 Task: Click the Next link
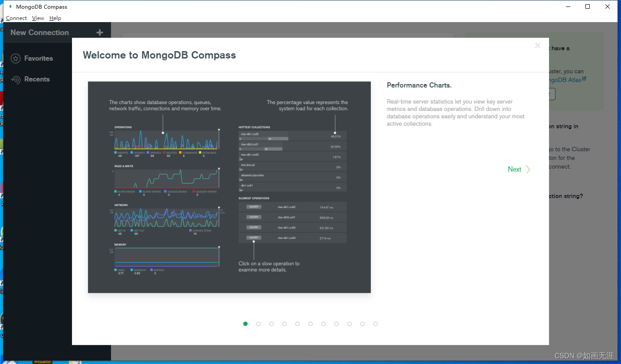[x=514, y=169]
